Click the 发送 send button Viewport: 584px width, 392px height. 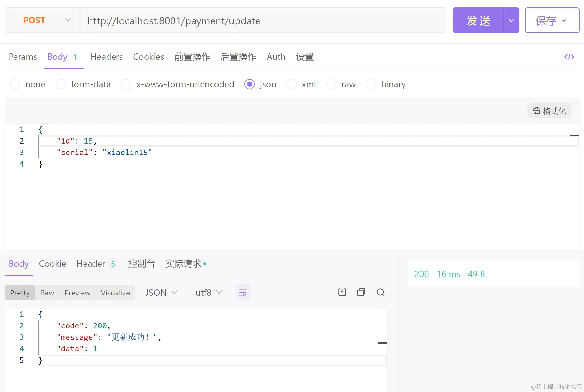pyautogui.click(x=478, y=20)
